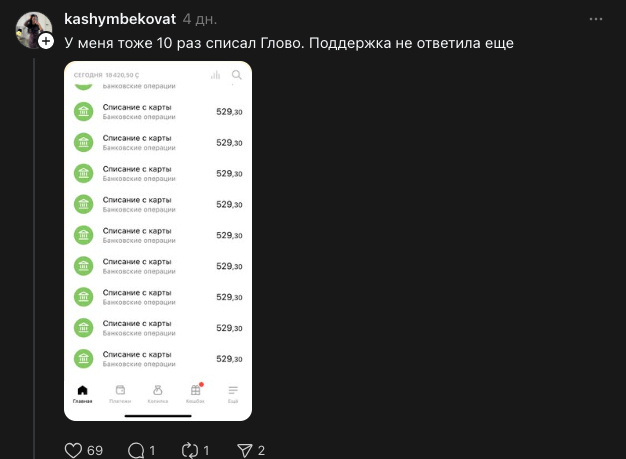Share the post via paper plane icon

(x=245, y=451)
